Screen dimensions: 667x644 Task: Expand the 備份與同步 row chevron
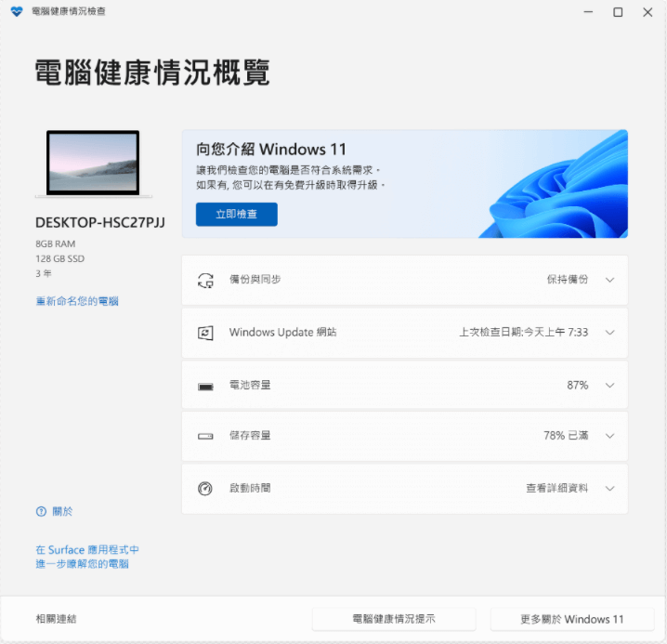(610, 280)
